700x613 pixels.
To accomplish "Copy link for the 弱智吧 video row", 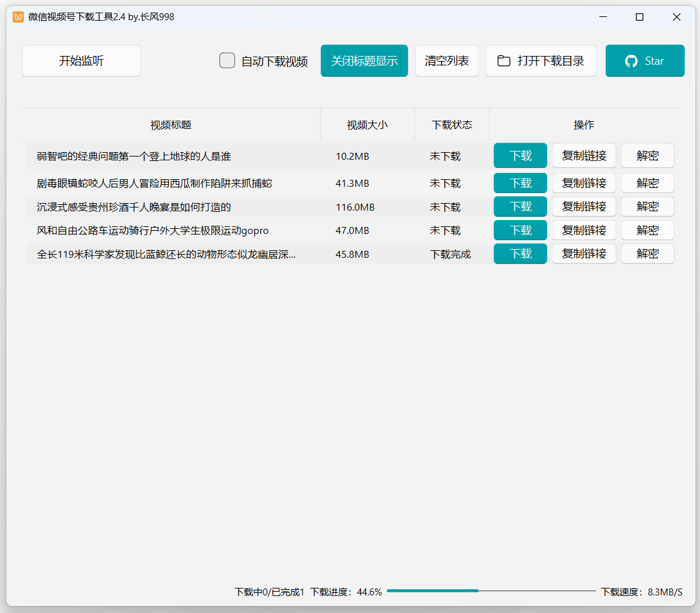I will [584, 155].
